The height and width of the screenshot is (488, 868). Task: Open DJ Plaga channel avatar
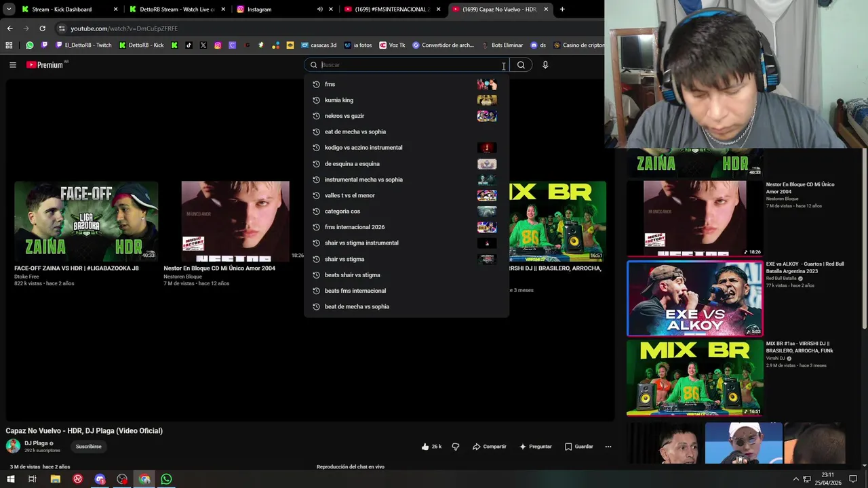point(13,446)
